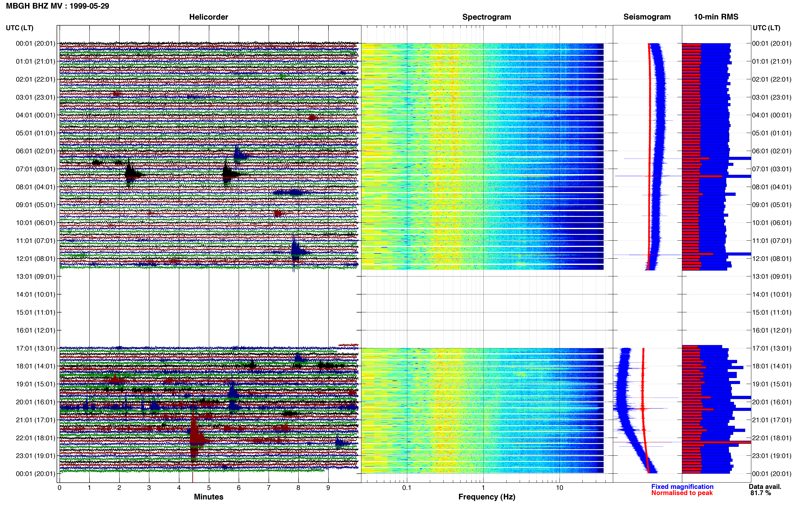Click right-side time label '17:01 (13:01)'
This screenshot has height=508, width=812.
(772, 348)
